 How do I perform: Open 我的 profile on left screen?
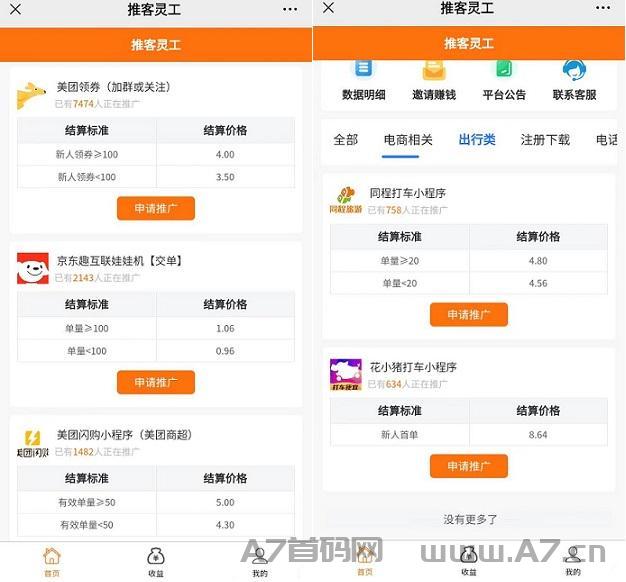pos(260,562)
